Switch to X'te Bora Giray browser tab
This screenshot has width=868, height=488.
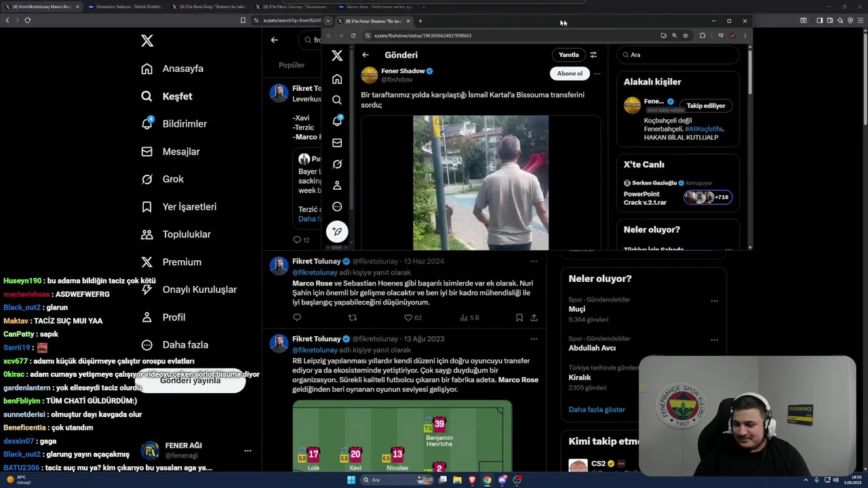tap(208, 6)
